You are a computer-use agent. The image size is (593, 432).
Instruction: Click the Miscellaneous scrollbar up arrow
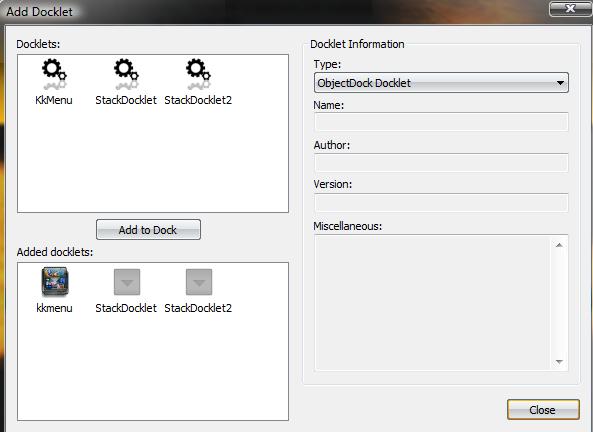pyautogui.click(x=559, y=245)
